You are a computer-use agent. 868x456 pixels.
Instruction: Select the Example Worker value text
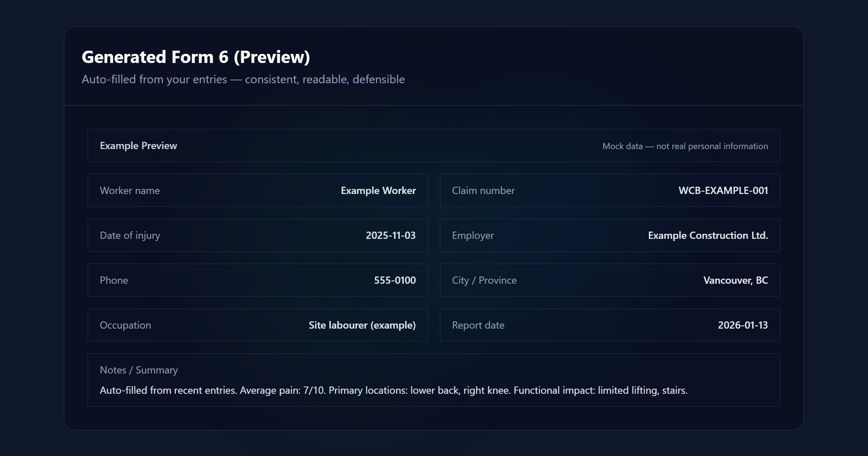pos(378,190)
